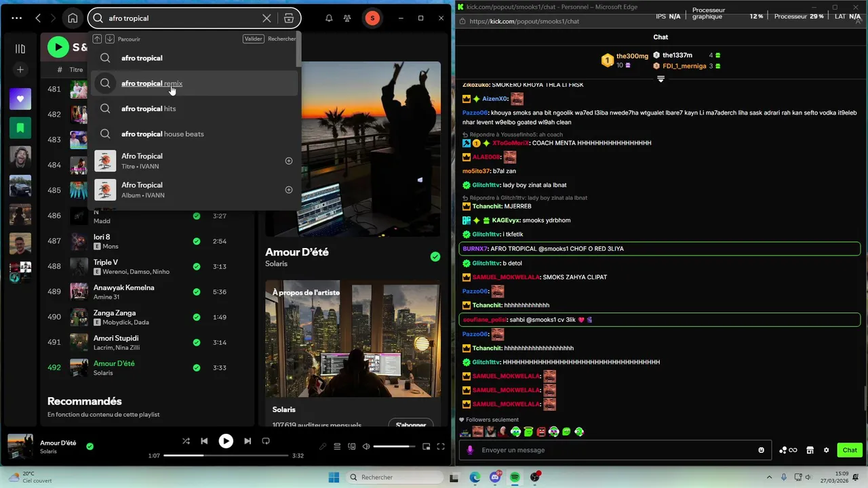Select suggestion 'afro tropical house beats'
The width and height of the screenshot is (868, 488).
[194, 134]
